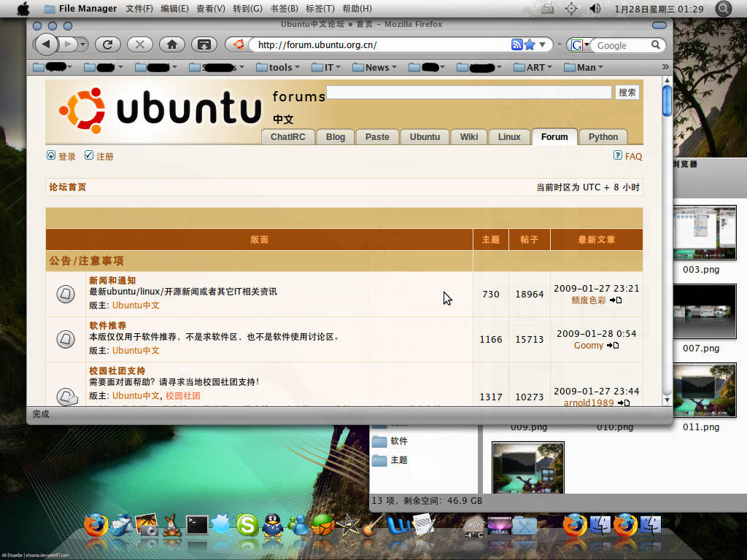Launch Terminal from the dock
This screenshot has width=747, height=560.
[x=197, y=525]
